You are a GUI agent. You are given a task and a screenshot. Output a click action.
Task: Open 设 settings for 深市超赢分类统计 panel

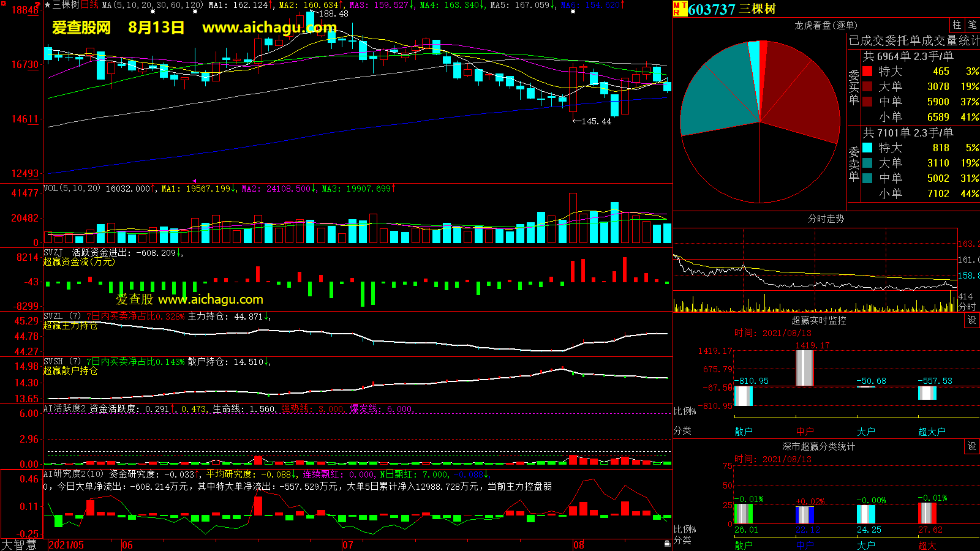click(x=972, y=446)
